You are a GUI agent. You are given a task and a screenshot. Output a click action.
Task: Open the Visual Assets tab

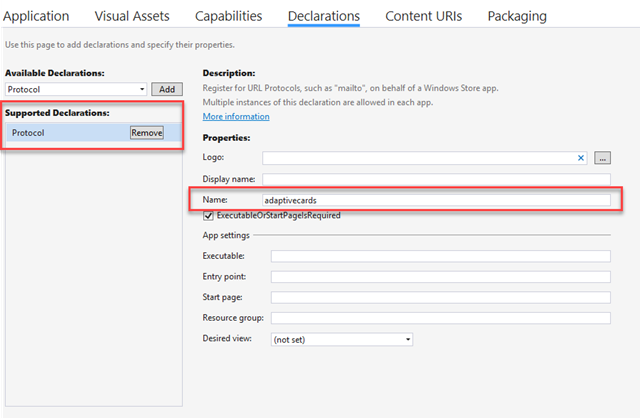[132, 16]
